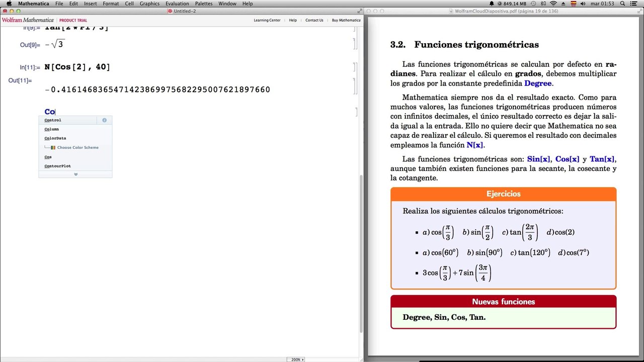Select Column autocomplete suggestion

(75, 129)
